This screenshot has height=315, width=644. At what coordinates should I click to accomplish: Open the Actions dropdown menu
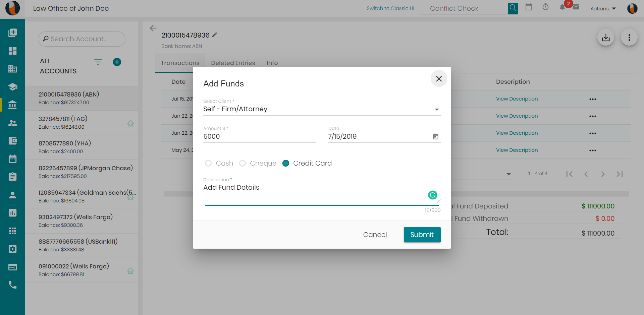pos(603,9)
